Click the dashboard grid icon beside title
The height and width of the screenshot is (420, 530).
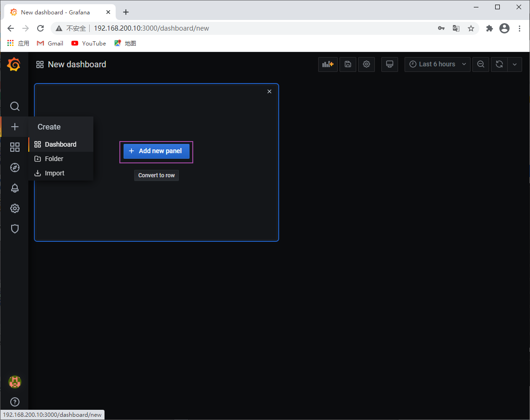(40, 65)
